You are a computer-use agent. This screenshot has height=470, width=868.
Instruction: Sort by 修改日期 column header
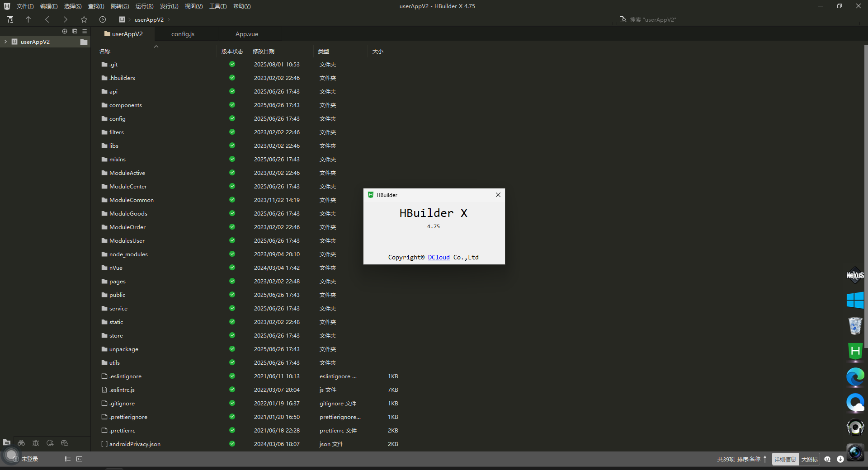(264, 52)
